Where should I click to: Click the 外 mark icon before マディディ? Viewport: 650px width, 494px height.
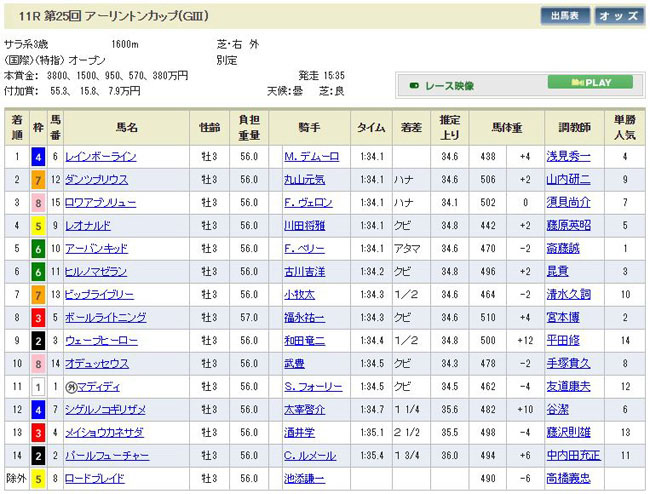point(72,385)
